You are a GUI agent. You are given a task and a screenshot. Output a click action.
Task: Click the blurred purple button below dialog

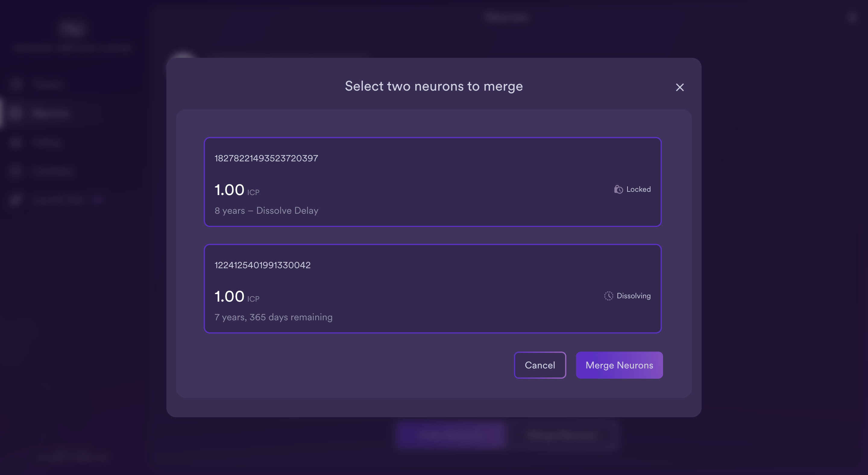(450, 435)
